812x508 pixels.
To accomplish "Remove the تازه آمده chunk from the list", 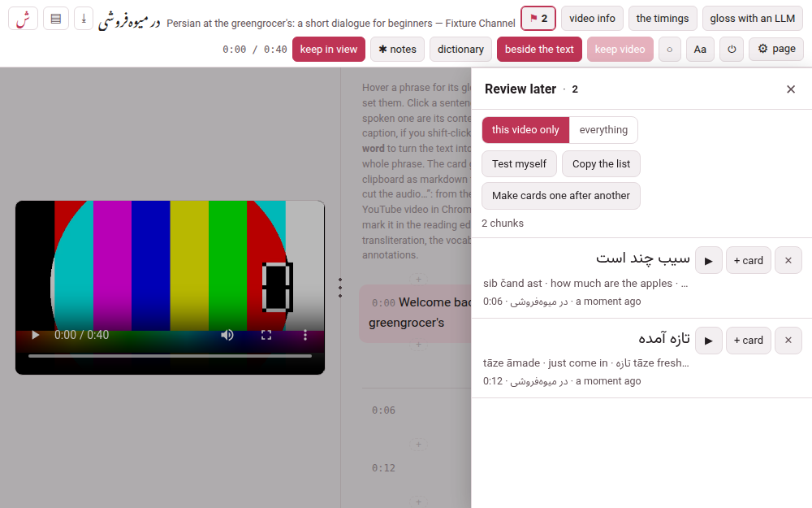I will coord(788,340).
